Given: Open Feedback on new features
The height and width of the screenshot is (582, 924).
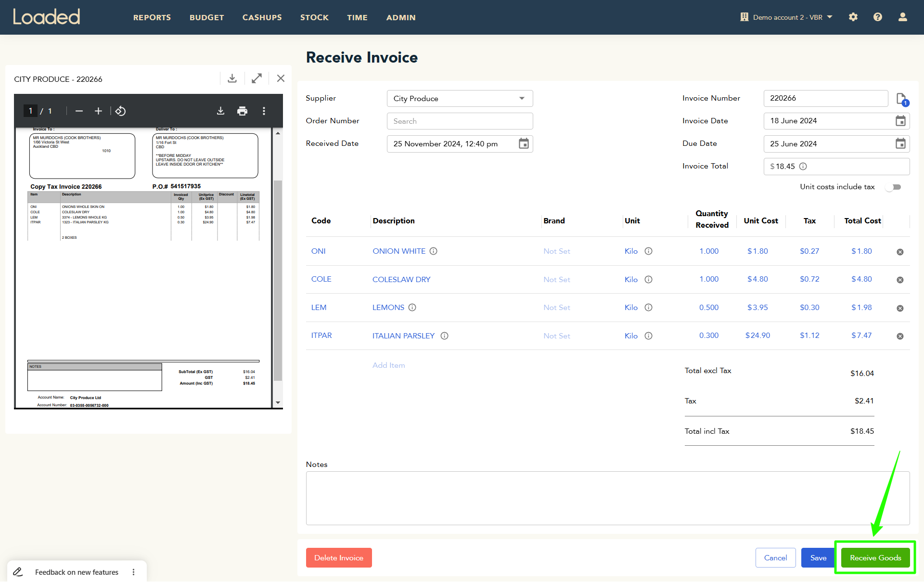Looking at the screenshot, I should tap(77, 572).
